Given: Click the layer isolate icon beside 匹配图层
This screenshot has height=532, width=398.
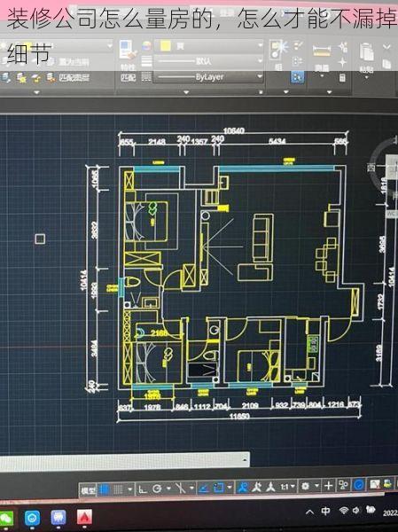Looking at the screenshot, I should (x=51, y=78).
